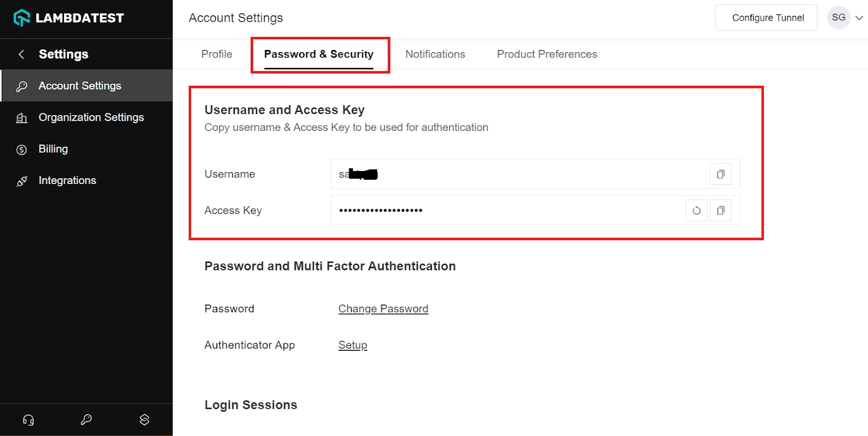
Task: Open the Billing section
Action: 53,149
